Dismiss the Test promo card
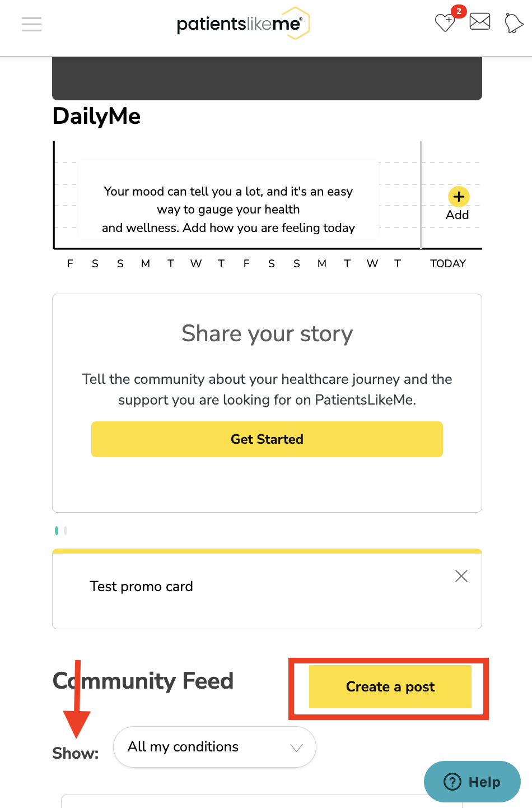This screenshot has width=532, height=808. (x=461, y=576)
